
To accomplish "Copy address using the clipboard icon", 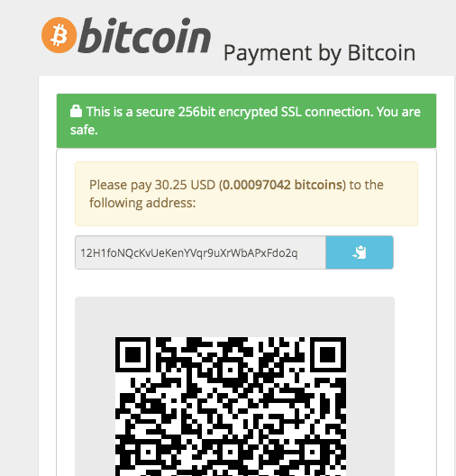I will pos(360,252).
